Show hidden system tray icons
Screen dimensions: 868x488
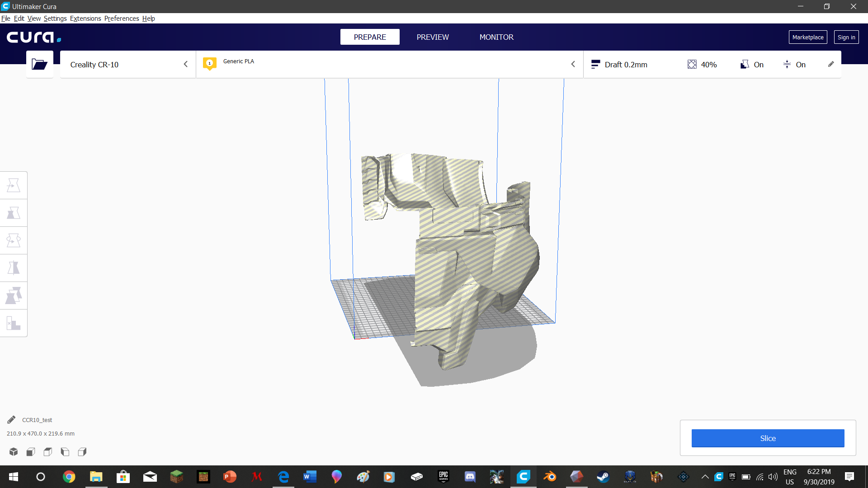pyautogui.click(x=705, y=476)
